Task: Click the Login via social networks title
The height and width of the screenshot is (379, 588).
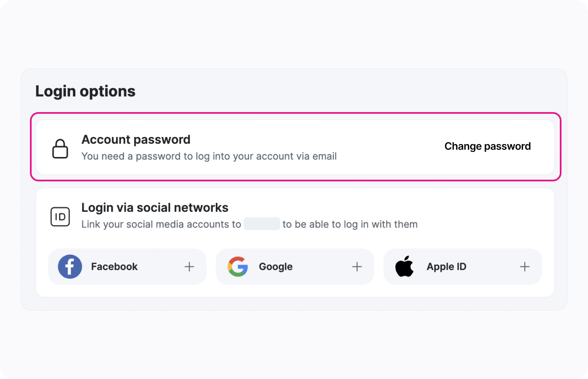Action: 155,207
